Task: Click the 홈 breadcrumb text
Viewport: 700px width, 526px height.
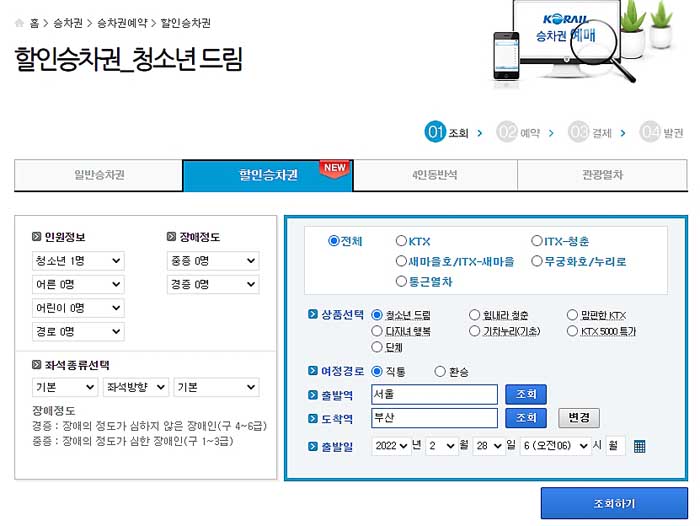Action: (x=34, y=23)
